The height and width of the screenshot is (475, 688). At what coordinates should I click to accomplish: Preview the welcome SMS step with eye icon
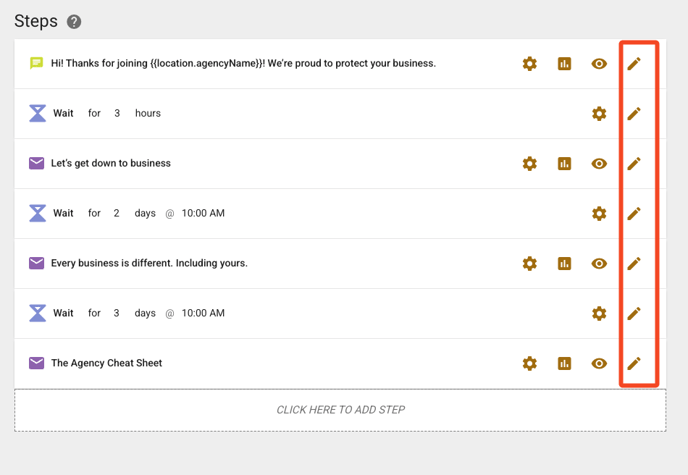[x=599, y=64]
